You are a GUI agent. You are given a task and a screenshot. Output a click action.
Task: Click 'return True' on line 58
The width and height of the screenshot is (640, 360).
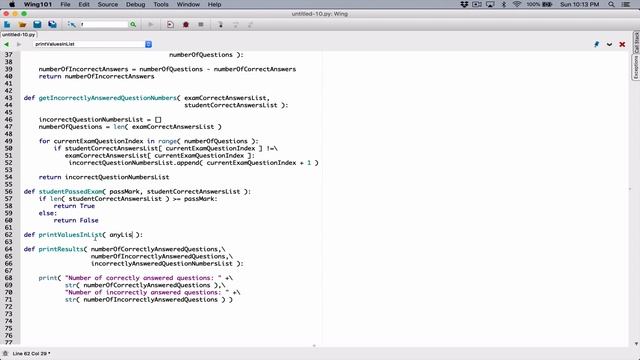coord(74,206)
